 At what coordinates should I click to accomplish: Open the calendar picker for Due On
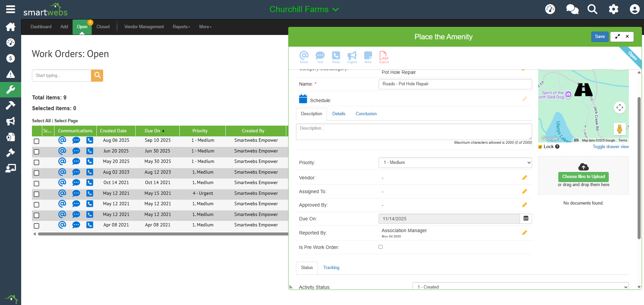click(526, 219)
